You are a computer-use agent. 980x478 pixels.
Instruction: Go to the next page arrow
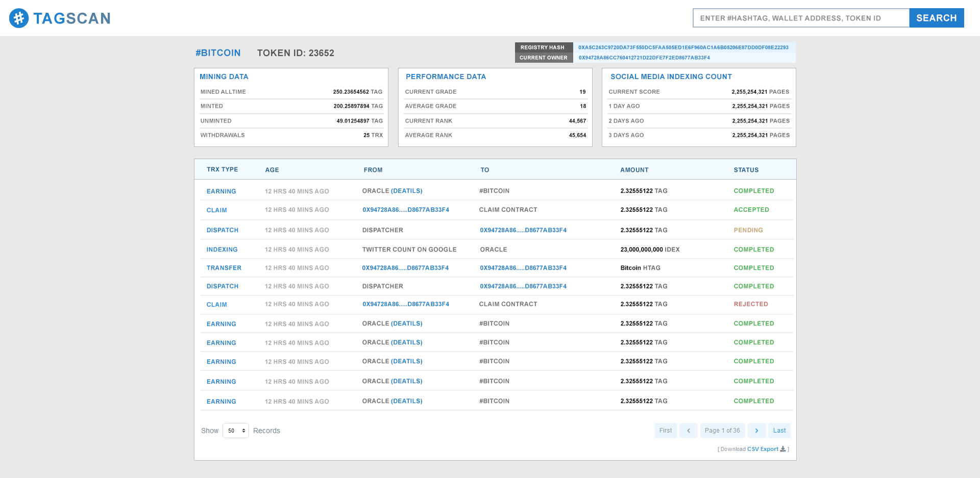tap(756, 431)
